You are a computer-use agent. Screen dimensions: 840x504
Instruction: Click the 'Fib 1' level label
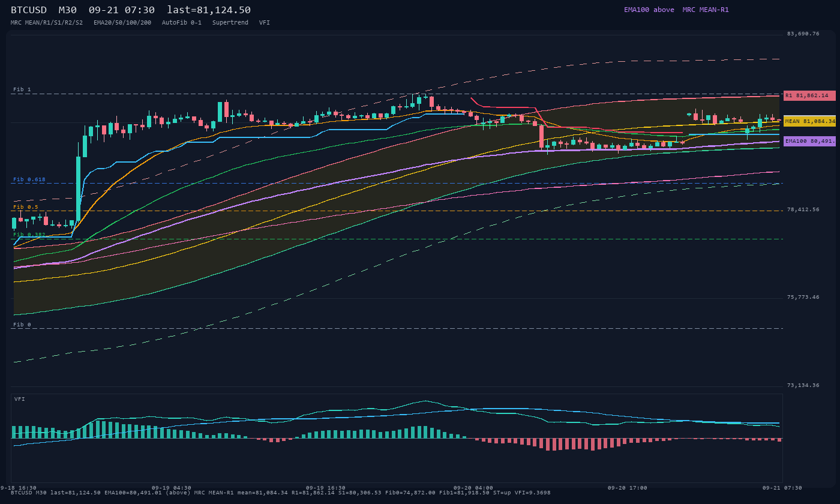[x=22, y=90]
